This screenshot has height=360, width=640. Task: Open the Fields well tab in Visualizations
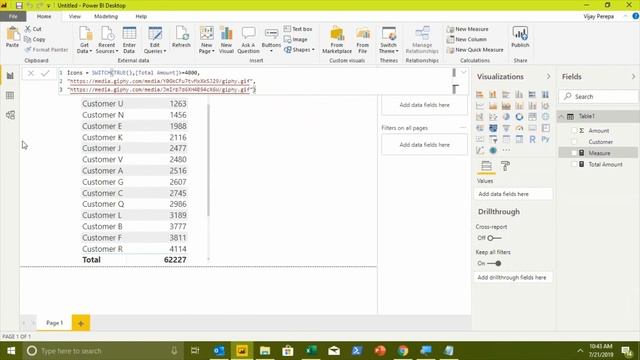[x=486, y=166]
